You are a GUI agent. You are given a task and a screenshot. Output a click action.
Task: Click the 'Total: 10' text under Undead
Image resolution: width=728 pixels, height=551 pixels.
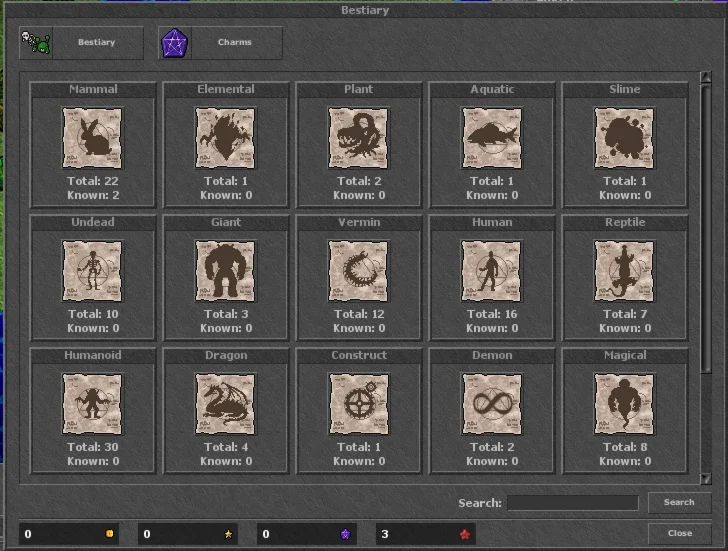(x=93, y=314)
